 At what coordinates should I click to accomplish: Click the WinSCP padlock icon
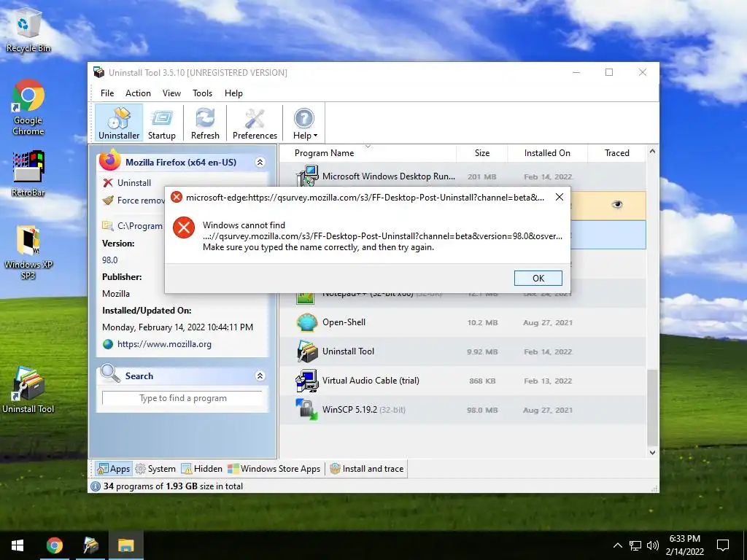click(307, 410)
